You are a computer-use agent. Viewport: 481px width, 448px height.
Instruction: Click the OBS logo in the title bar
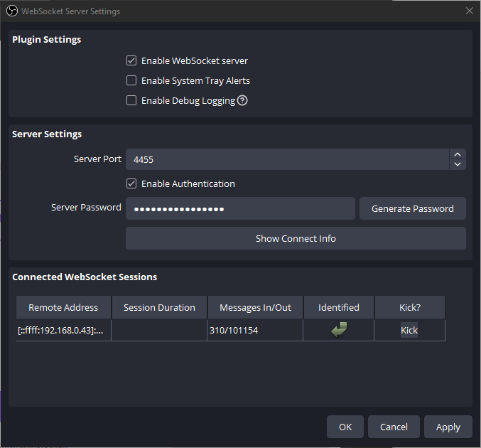11,11
